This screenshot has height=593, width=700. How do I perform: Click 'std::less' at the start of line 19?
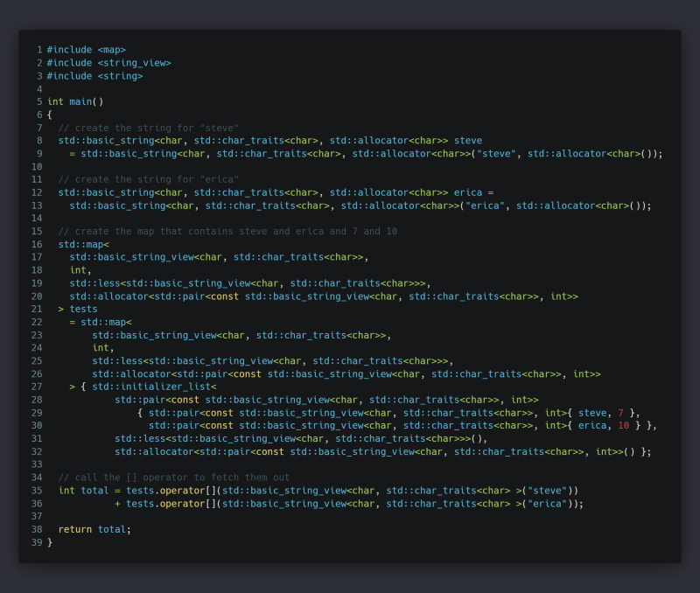pos(95,283)
